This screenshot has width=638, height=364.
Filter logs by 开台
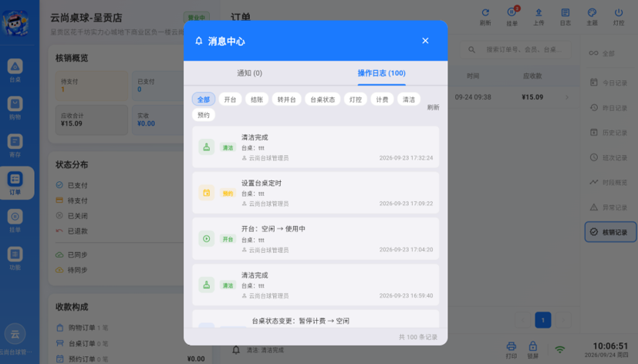[x=230, y=99]
